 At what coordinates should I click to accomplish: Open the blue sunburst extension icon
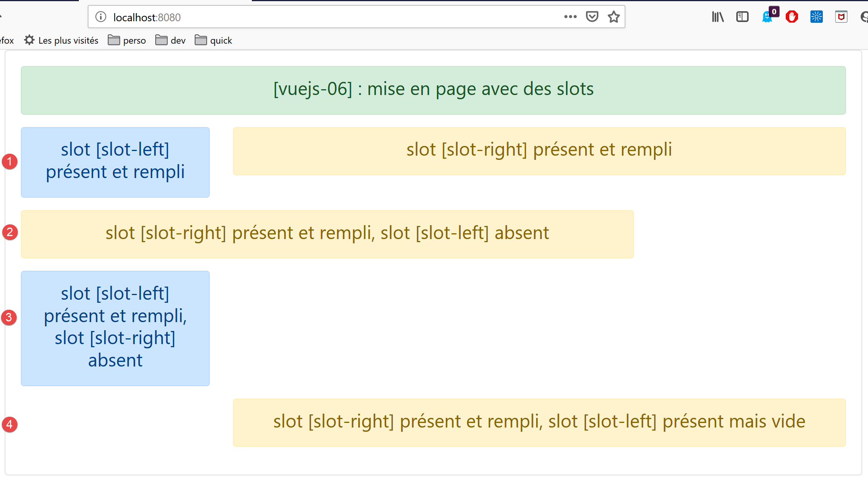(x=816, y=17)
